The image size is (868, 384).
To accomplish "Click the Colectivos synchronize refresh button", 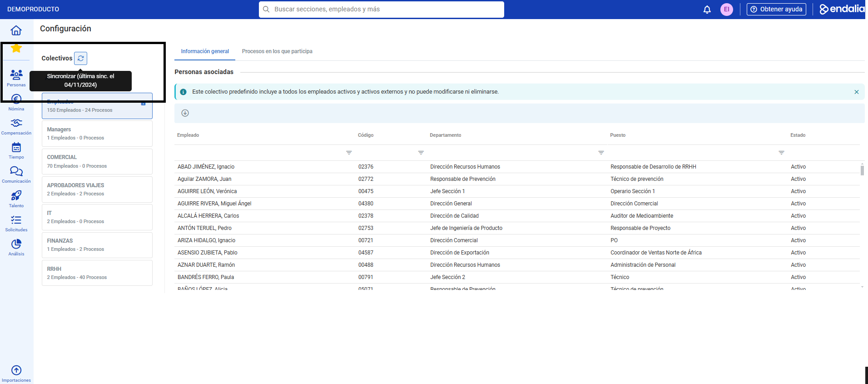I will (x=80, y=58).
